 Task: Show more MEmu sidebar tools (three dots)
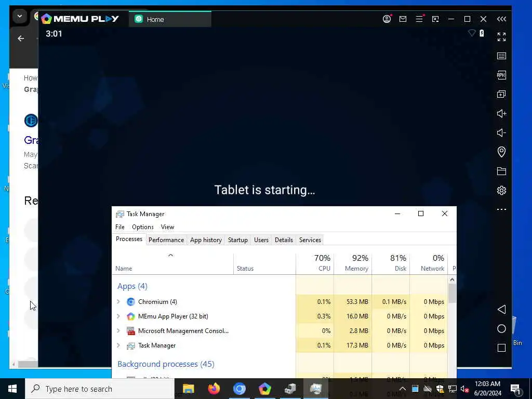pos(501,209)
